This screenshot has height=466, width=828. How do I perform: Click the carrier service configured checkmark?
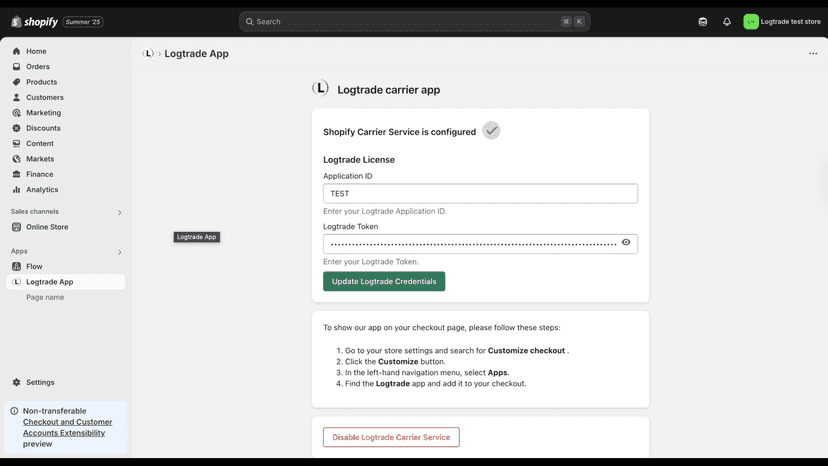click(x=491, y=131)
